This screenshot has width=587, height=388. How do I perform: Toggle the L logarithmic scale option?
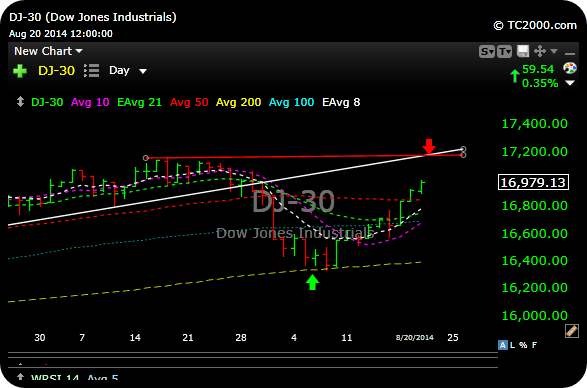tap(512, 345)
